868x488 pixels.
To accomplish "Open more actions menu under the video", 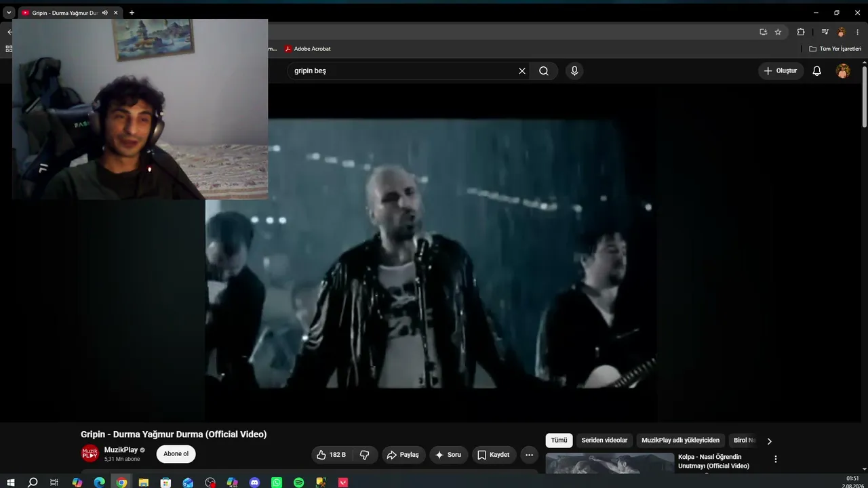I will (x=530, y=455).
